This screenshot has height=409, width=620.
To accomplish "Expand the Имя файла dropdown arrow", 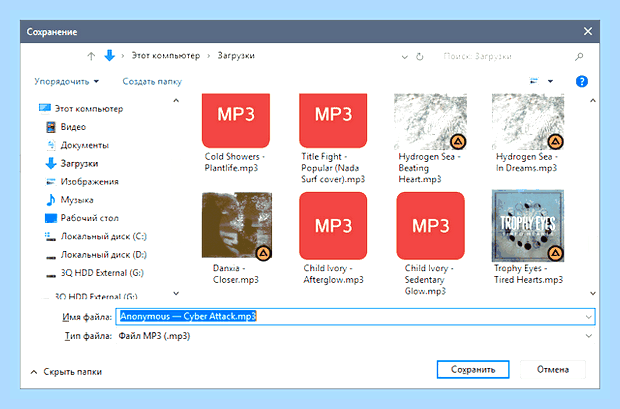I will (x=588, y=317).
